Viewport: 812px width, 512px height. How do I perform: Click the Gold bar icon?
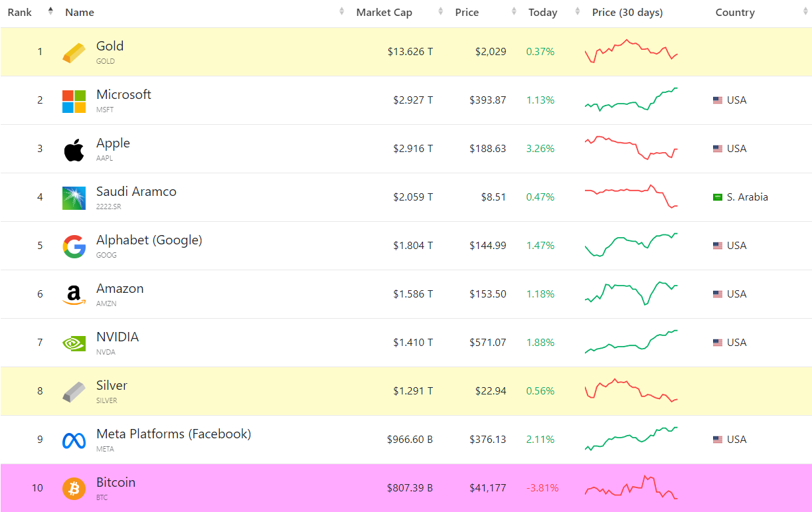[x=74, y=52]
